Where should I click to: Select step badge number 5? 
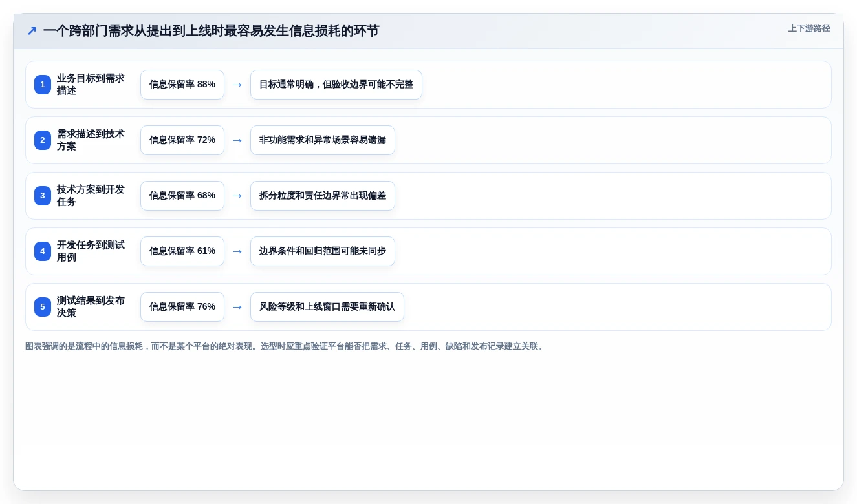pyautogui.click(x=43, y=307)
